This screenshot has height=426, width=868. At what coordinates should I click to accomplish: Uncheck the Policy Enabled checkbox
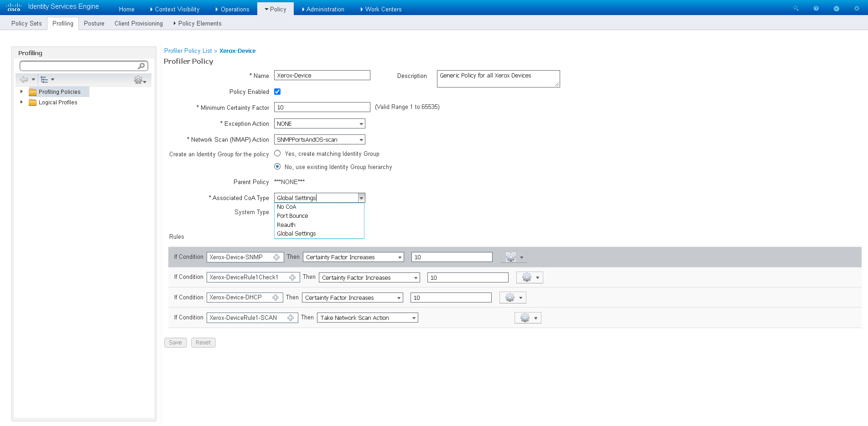click(277, 92)
